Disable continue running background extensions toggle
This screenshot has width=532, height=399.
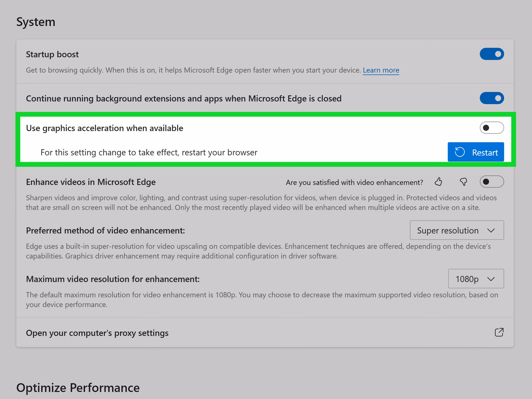[x=492, y=98]
